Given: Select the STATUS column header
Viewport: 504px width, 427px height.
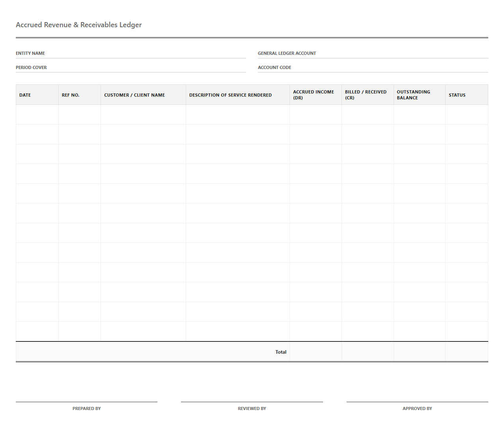Looking at the screenshot, I should tap(467, 95).
